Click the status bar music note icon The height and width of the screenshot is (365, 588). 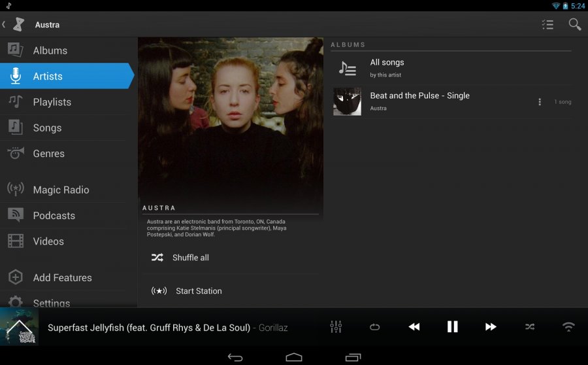coord(8,6)
